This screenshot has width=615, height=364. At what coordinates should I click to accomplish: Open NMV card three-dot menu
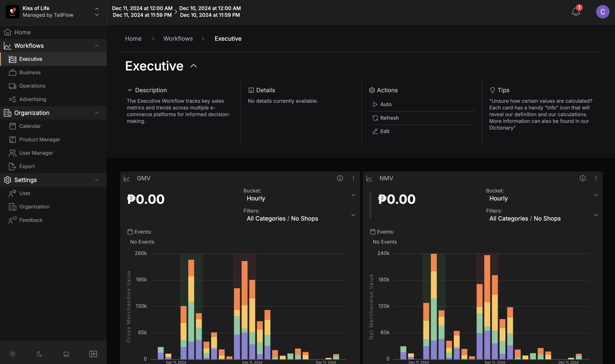tap(596, 178)
